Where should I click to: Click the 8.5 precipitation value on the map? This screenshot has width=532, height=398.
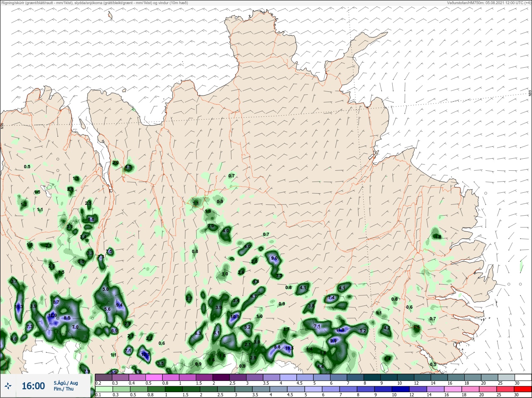(x=67, y=318)
